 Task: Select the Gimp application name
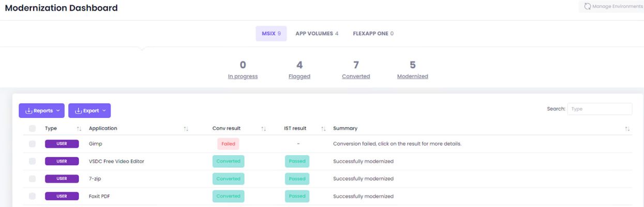pyautogui.click(x=96, y=144)
